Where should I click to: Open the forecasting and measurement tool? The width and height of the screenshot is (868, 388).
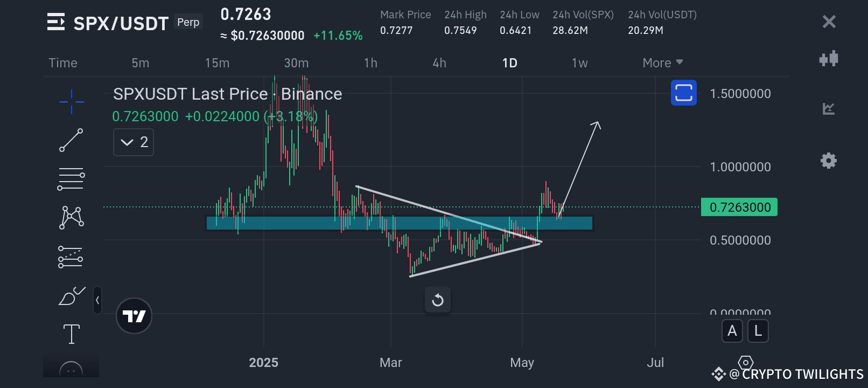(71, 257)
